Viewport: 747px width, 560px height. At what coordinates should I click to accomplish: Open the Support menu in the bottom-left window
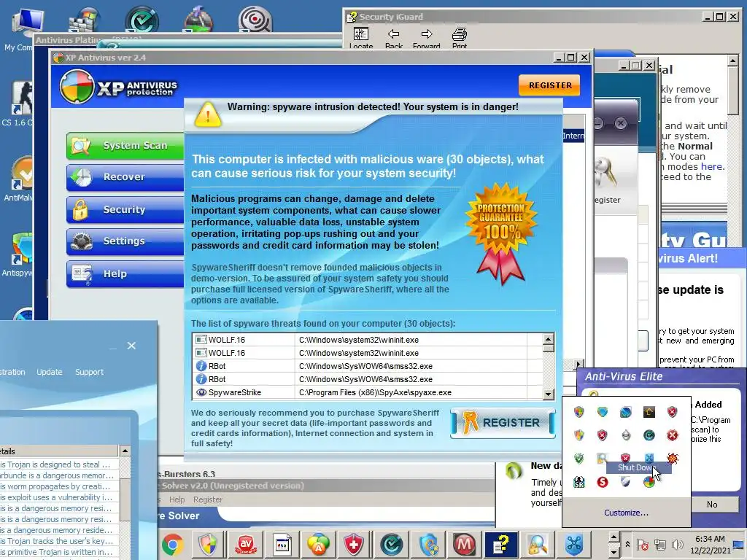click(89, 372)
